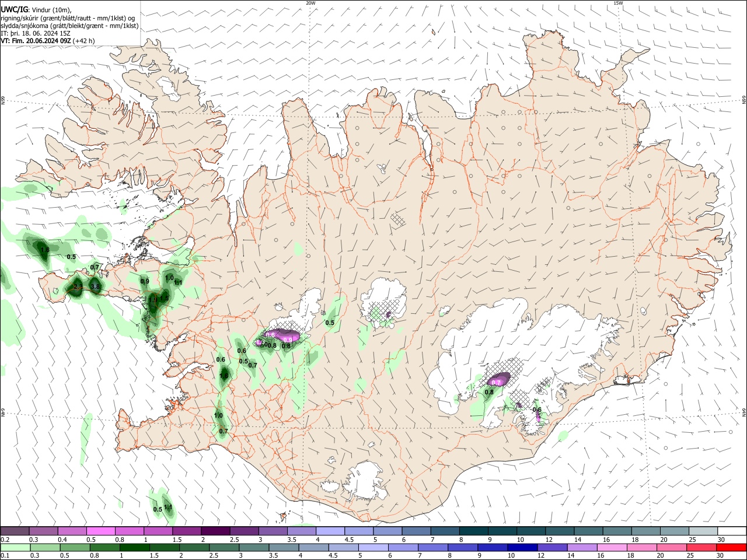
Task: Click the 4.5 label under the top legend
Action: coord(349,540)
